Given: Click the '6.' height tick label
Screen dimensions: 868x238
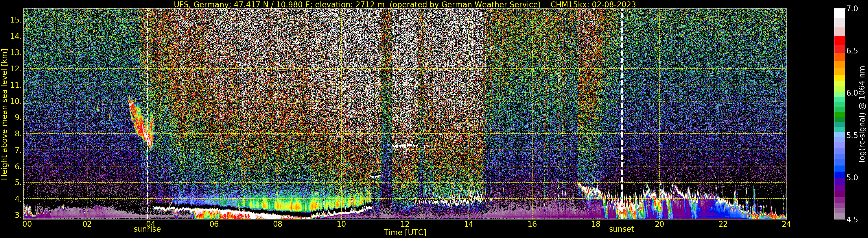Looking at the screenshot, I should click(18, 166).
